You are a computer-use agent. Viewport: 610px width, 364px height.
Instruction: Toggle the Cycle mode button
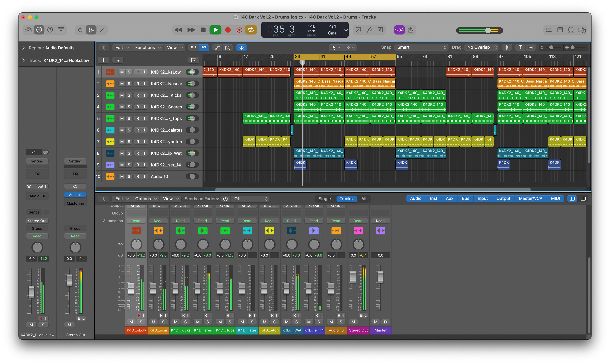[251, 30]
